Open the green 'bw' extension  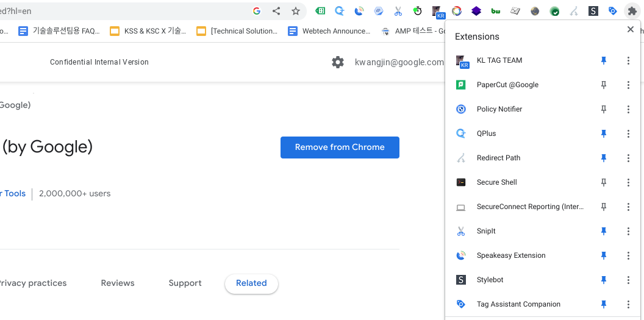[496, 11]
